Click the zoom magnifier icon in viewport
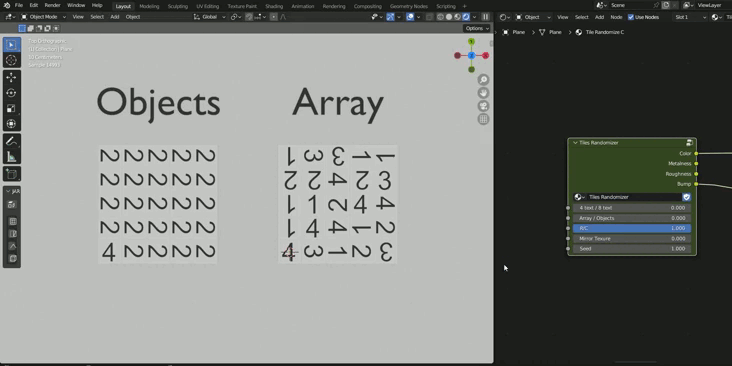732x366 pixels. [483, 80]
